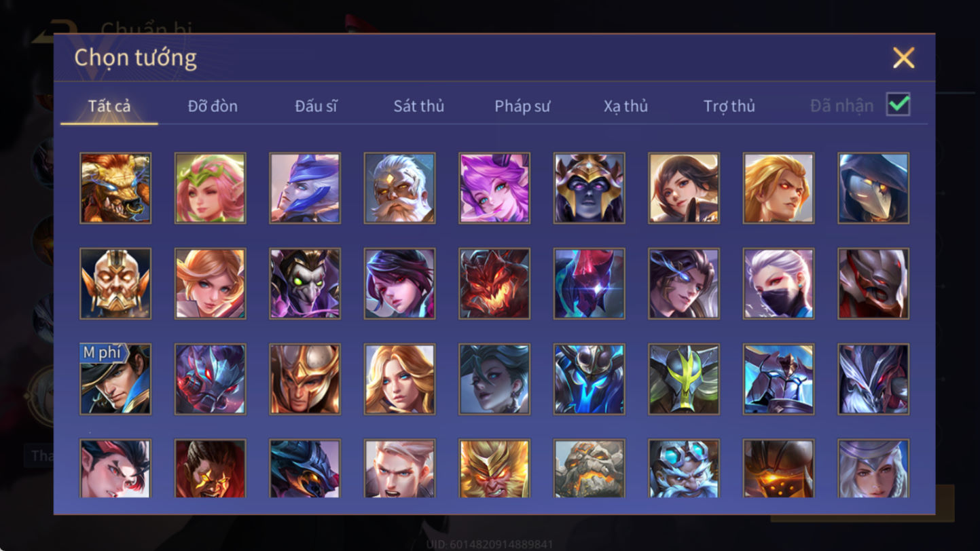This screenshot has width=980, height=551.
Task: Select the stone golem hero portrait
Action: [589, 468]
